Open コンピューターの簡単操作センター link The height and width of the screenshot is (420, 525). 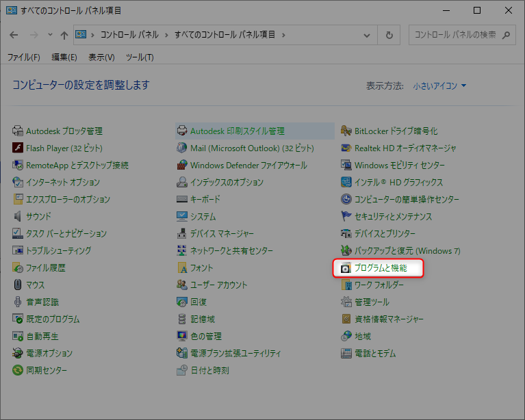407,200
